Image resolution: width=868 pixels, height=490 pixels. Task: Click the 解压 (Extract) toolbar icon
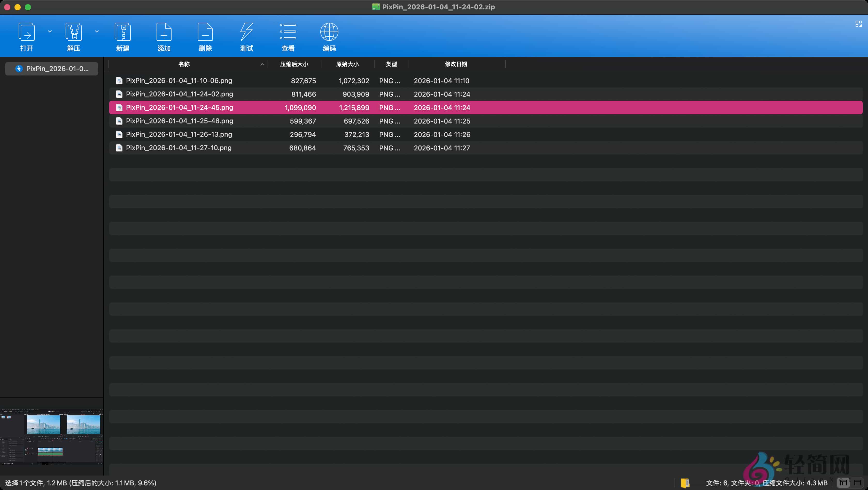click(x=73, y=32)
